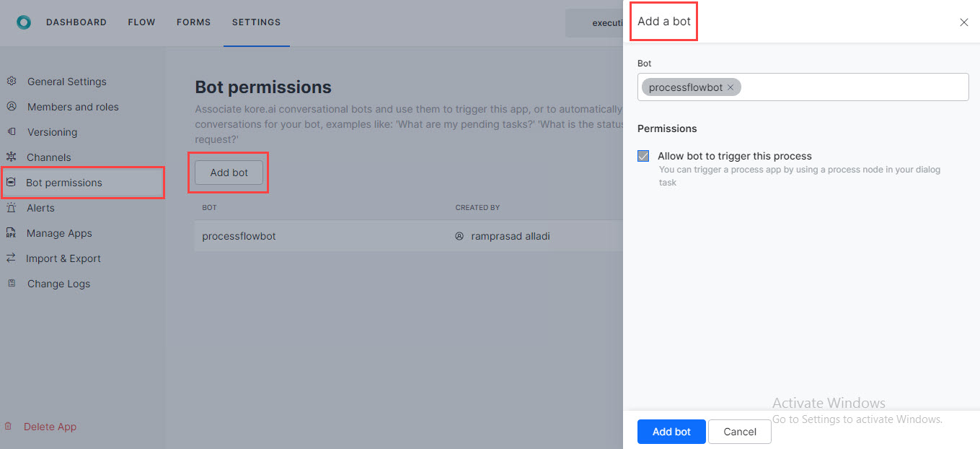980x449 pixels.
Task: Click the Alerts bell icon
Action: coord(12,207)
